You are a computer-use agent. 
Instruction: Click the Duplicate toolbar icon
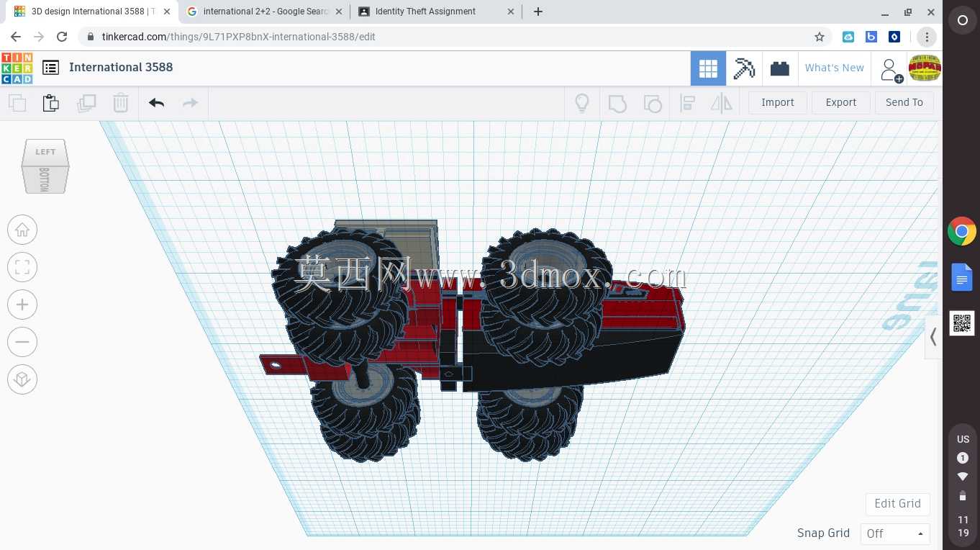tap(86, 103)
